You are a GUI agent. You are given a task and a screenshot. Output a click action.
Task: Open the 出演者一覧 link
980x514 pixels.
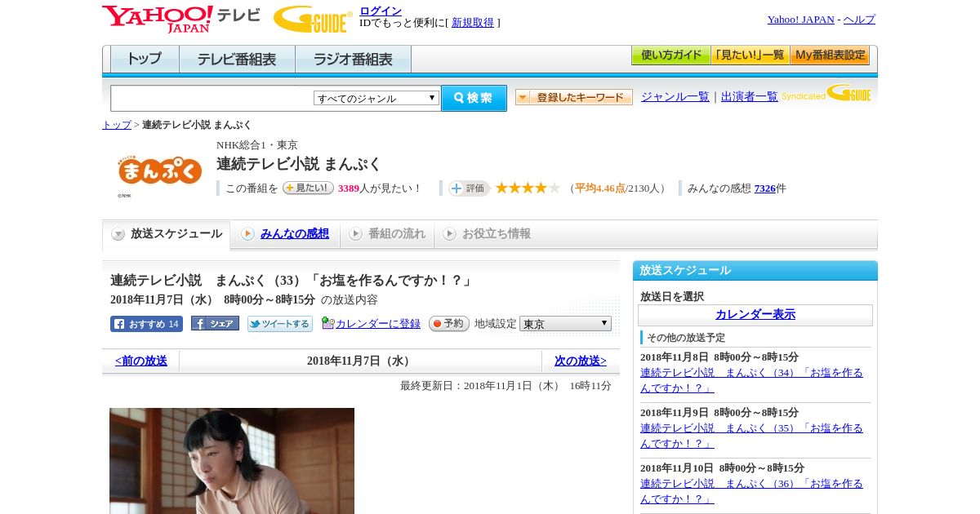(750, 97)
